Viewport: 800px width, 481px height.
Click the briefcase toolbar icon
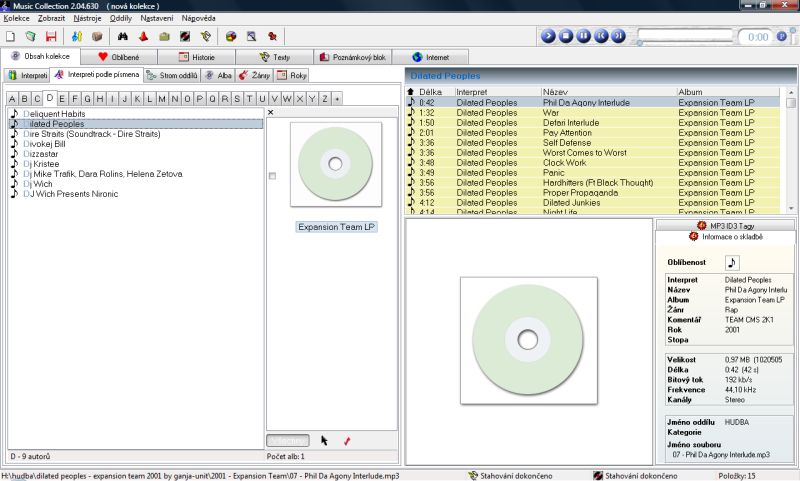click(164, 37)
